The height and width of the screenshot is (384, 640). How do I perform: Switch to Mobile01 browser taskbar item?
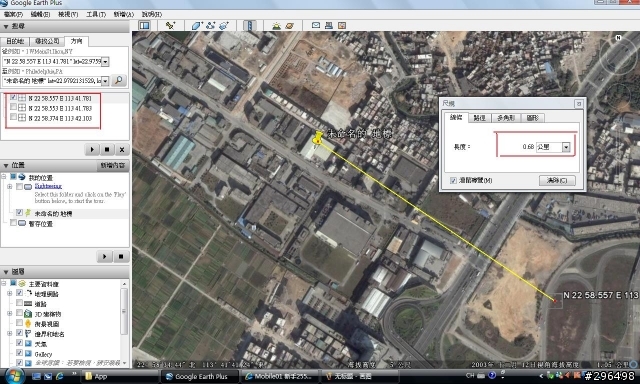280,376
